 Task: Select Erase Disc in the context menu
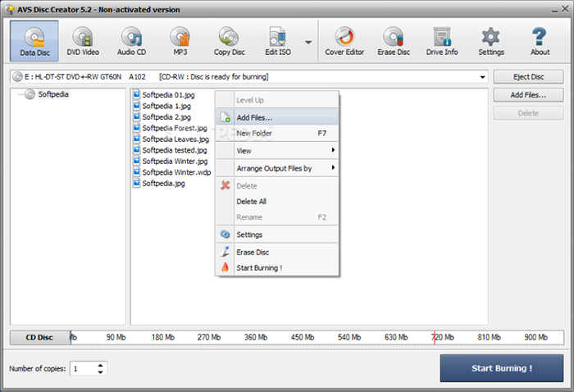[x=277, y=252]
